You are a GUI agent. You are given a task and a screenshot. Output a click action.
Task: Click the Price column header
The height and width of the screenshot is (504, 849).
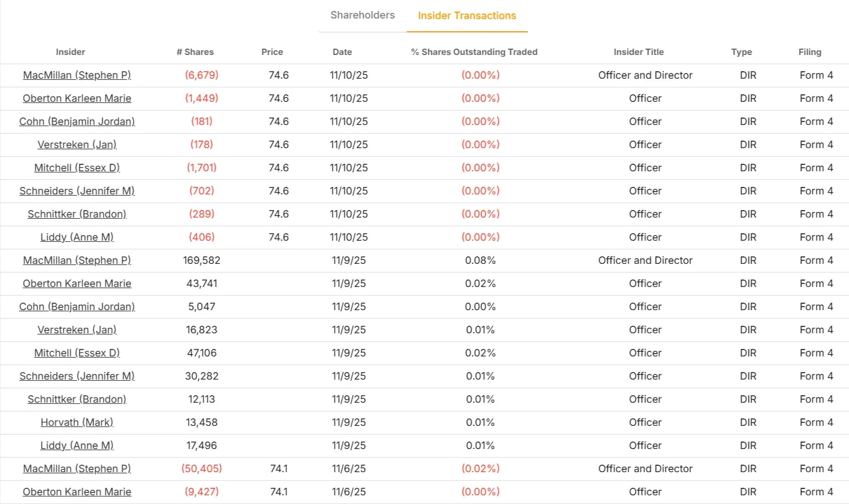tap(272, 52)
